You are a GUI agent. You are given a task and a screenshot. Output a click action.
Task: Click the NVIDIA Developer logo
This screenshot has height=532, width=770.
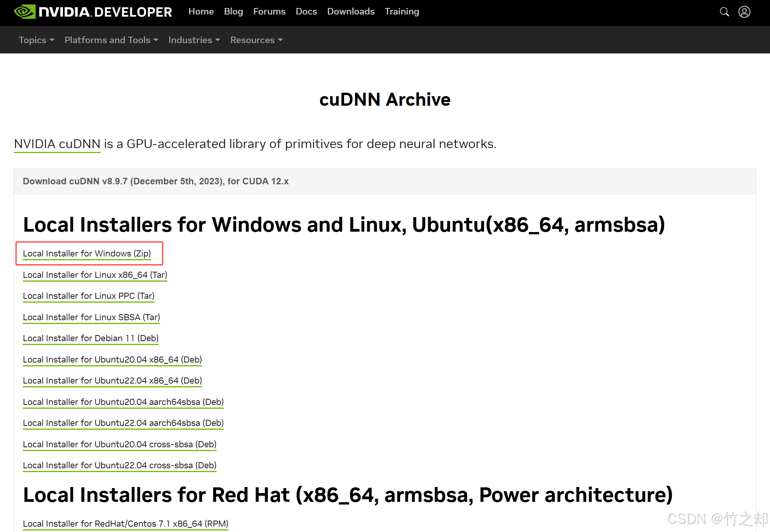(93, 12)
